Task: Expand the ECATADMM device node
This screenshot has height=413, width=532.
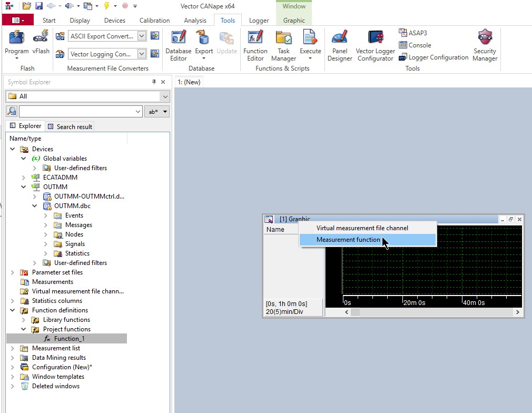Action: pyautogui.click(x=24, y=178)
